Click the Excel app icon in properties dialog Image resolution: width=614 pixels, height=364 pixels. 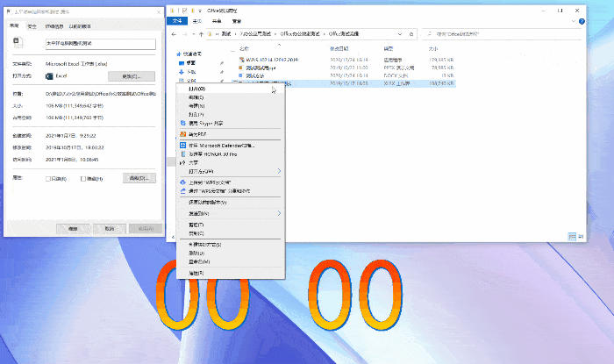[49, 76]
